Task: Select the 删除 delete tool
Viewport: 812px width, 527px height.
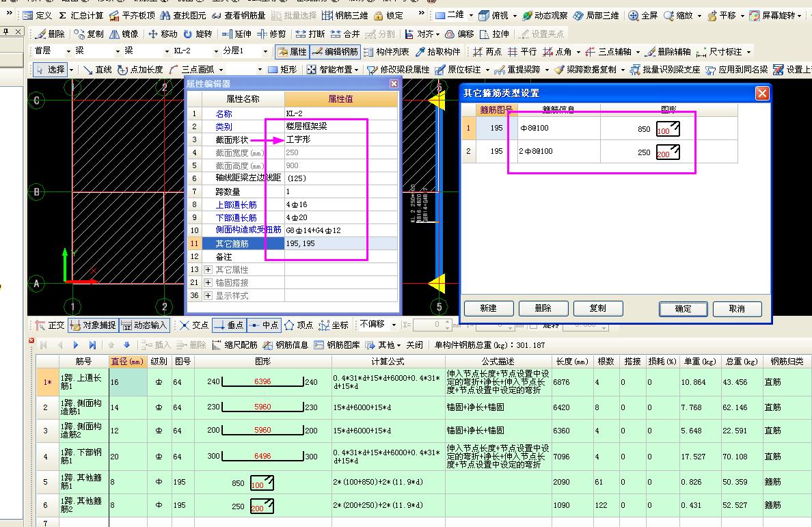Action: click(50, 33)
